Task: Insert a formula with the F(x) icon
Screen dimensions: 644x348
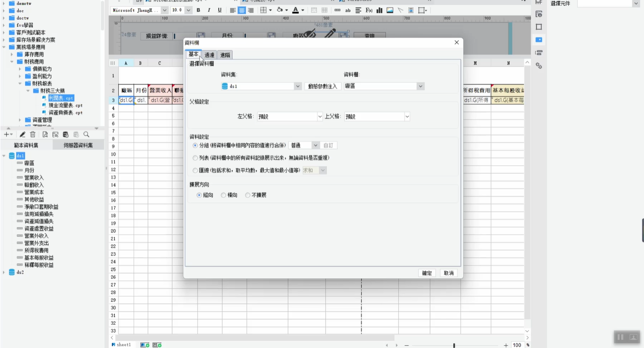Action: click(369, 10)
